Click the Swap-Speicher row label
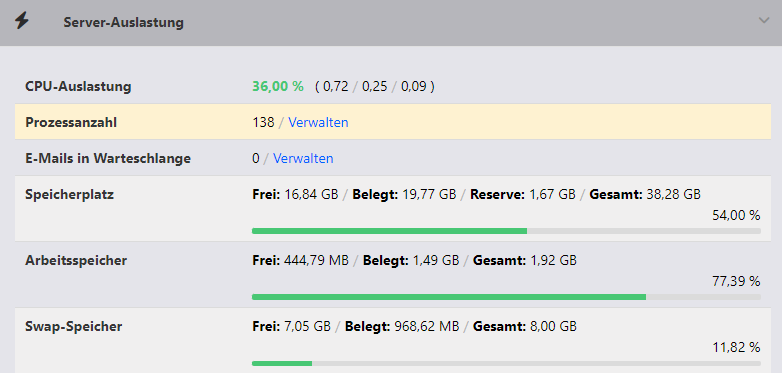This screenshot has width=782, height=373. (x=74, y=327)
